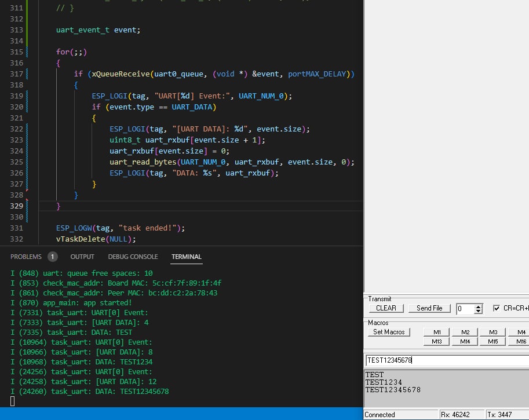
Task: Activate the M15 macro
Action: click(x=492, y=341)
